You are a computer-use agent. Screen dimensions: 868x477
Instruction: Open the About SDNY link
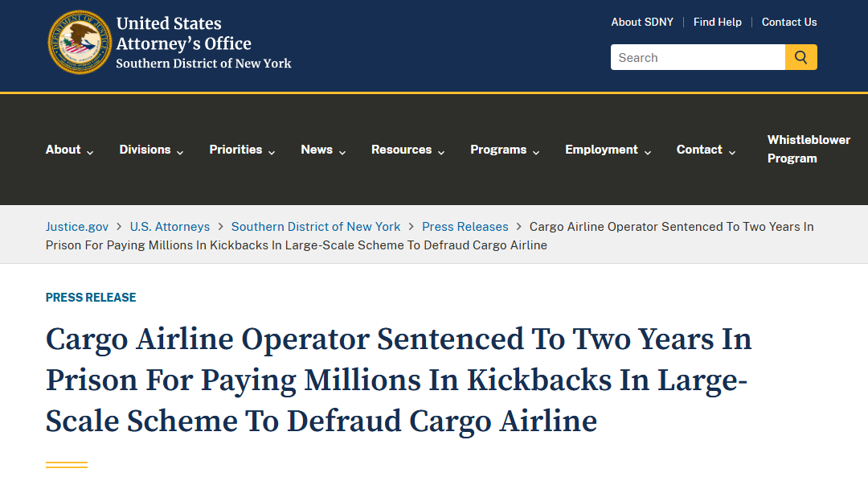pyautogui.click(x=642, y=23)
